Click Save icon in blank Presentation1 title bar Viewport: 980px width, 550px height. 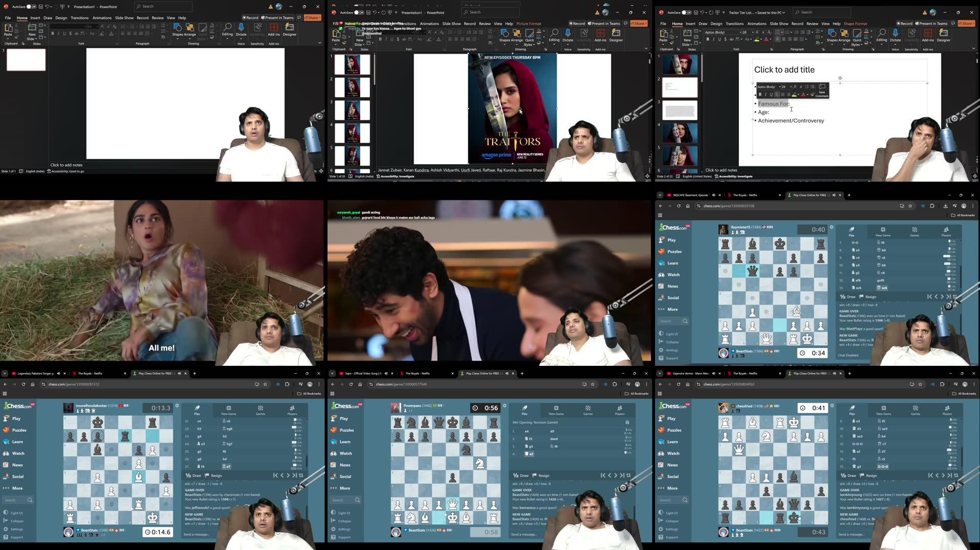pyautogui.click(x=40, y=7)
